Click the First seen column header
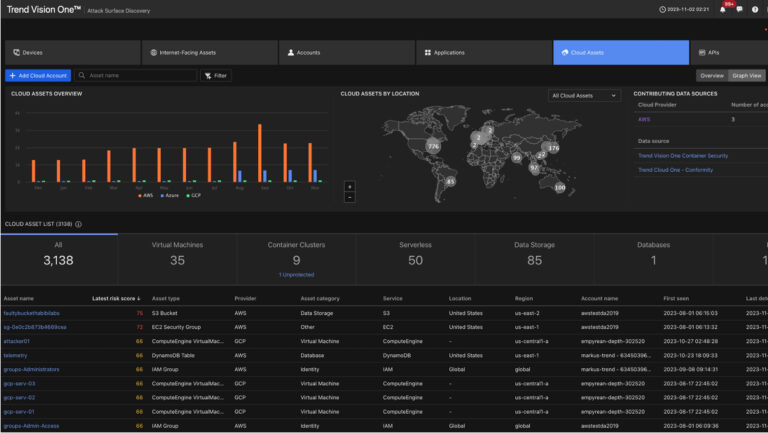 (x=676, y=298)
